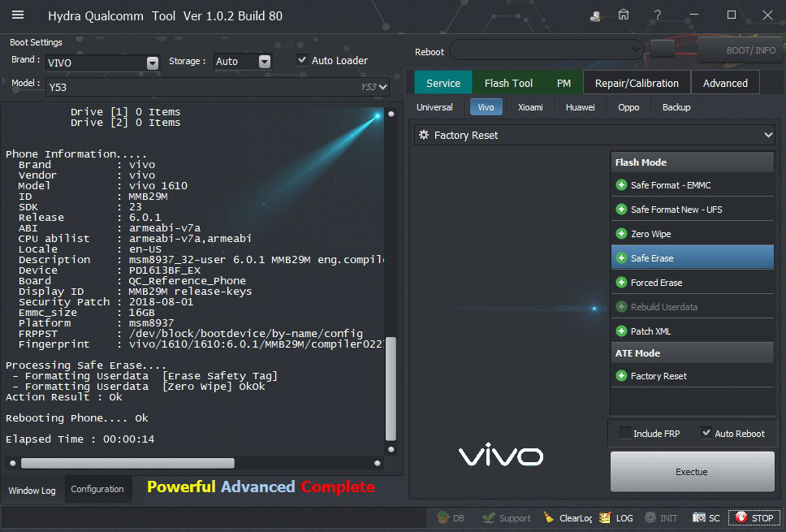
Task: Click the blank button next to Reboot dropdown
Action: [663, 49]
